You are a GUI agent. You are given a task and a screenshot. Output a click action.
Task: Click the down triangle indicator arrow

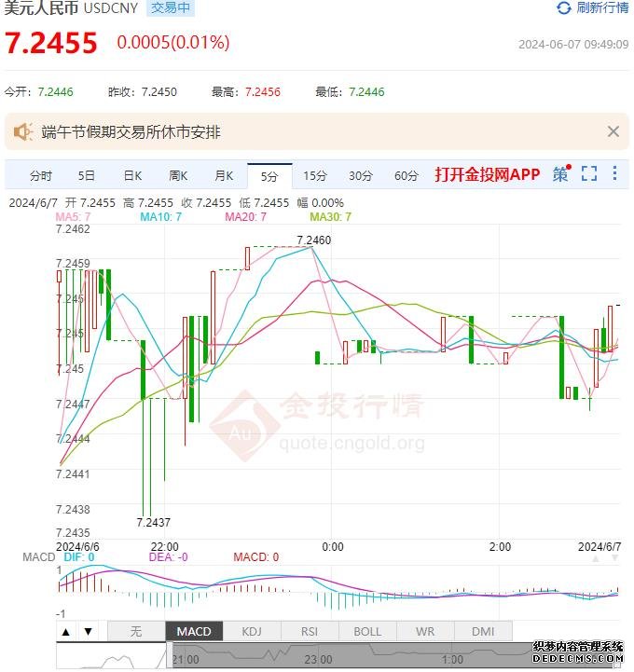pyautogui.click(x=89, y=632)
